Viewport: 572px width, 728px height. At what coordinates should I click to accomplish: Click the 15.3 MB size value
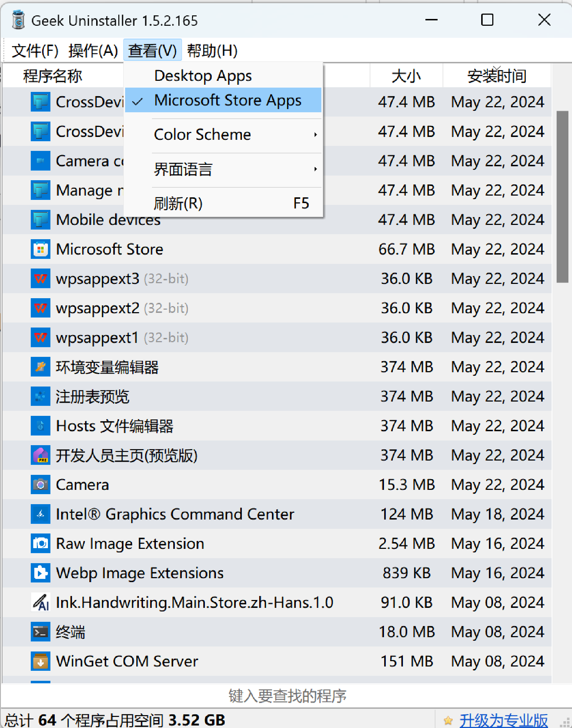(406, 484)
